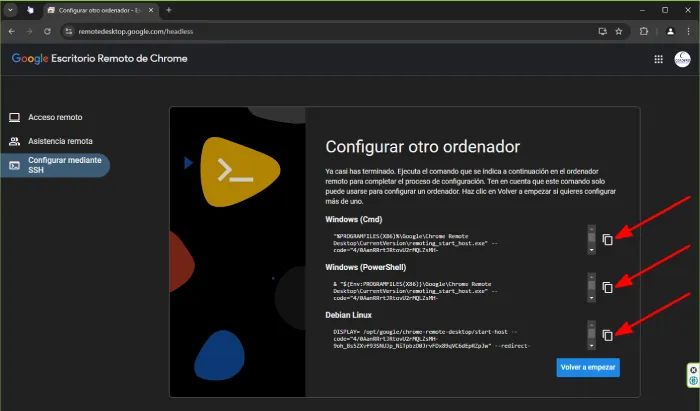
Task: Copy the Debian Linux command
Action: [x=608, y=335]
